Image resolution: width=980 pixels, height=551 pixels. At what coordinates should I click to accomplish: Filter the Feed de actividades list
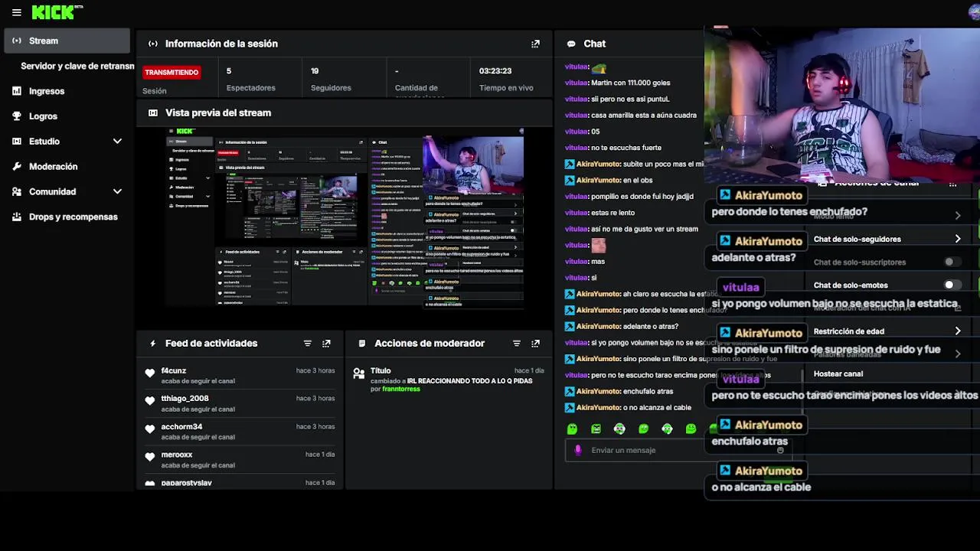click(x=307, y=344)
